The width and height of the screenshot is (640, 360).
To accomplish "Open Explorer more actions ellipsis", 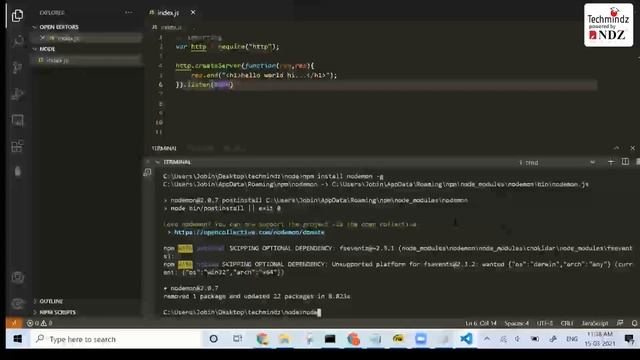I will (129, 13).
